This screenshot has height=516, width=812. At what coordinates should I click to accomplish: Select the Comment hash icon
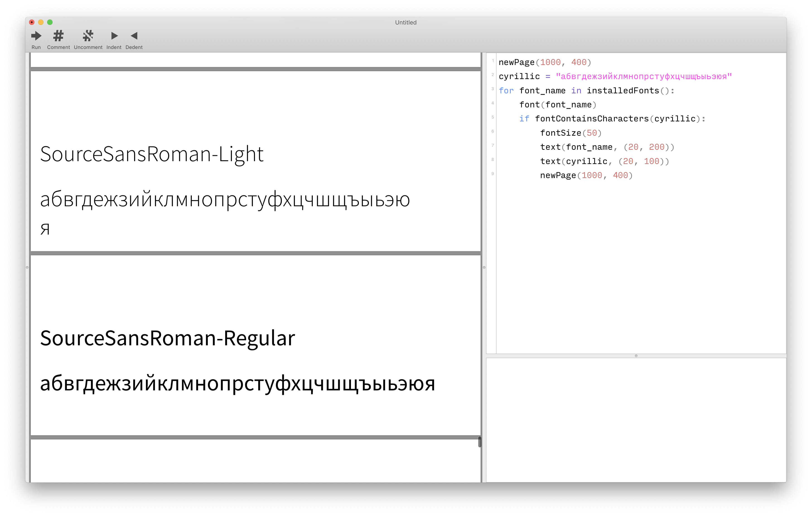pos(58,36)
